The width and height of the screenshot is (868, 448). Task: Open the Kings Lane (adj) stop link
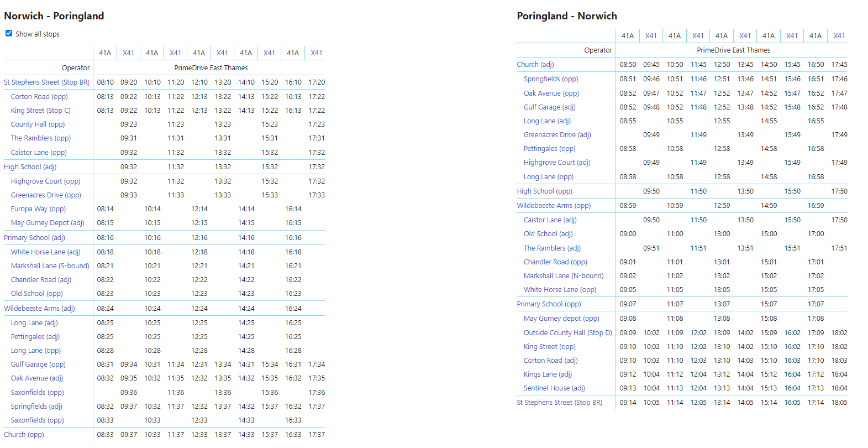point(548,374)
